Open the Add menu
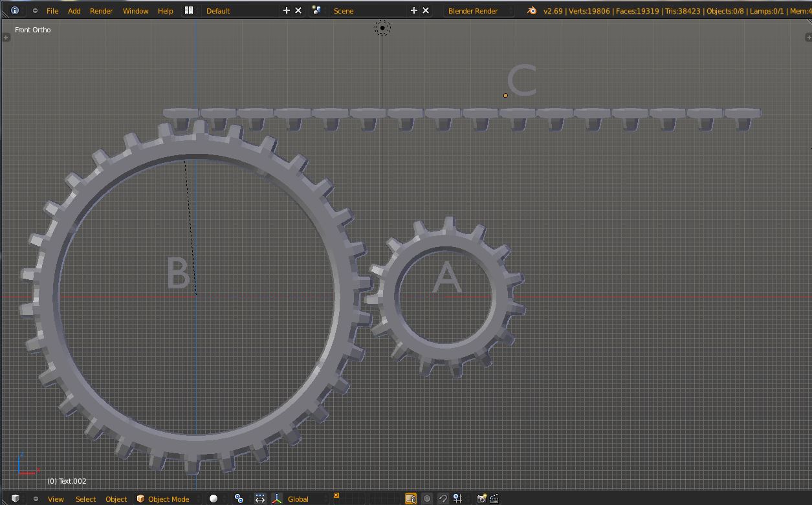The image size is (812, 505). 74,10
